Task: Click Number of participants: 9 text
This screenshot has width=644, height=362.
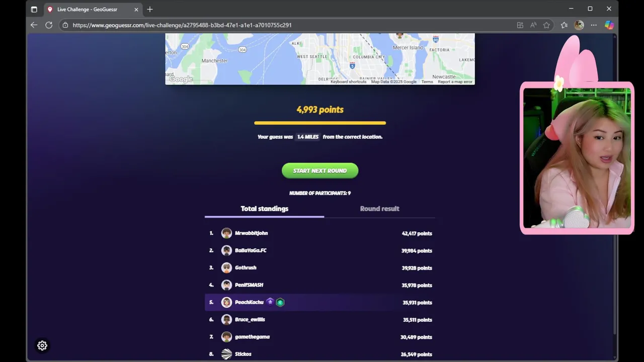Action: 320,193
